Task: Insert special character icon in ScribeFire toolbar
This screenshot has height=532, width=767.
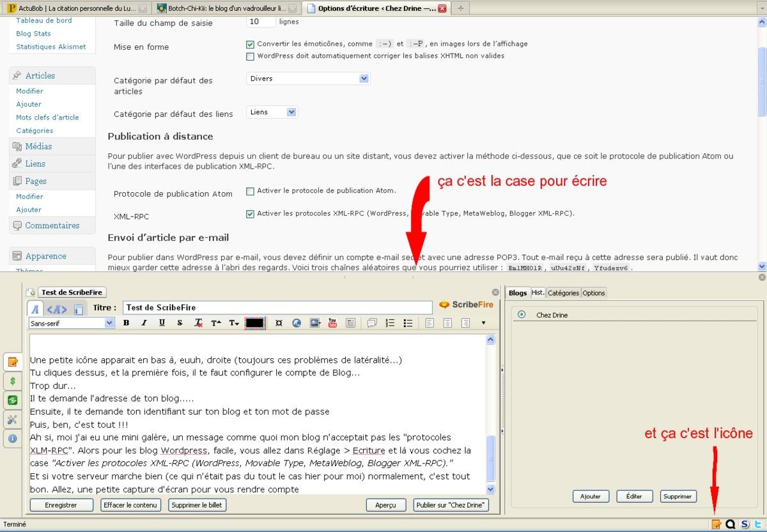Action: click(x=279, y=323)
